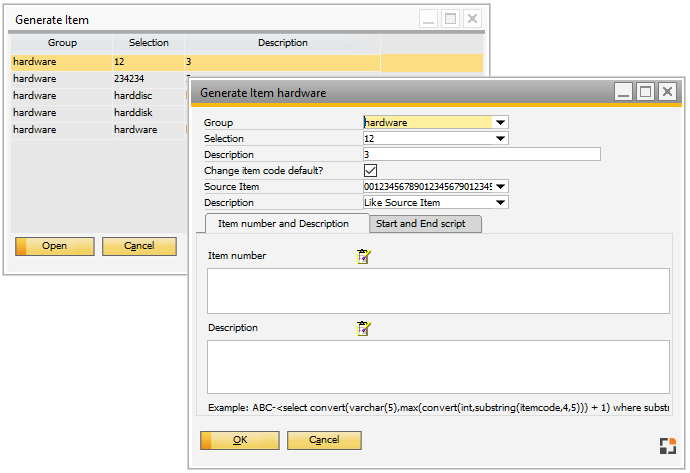Open script editor icon beside lower Description
Viewport: 690px width, 473px height.
[363, 328]
